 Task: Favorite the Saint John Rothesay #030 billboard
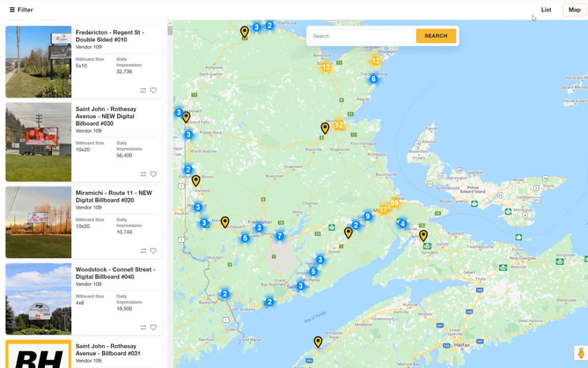coord(153,174)
